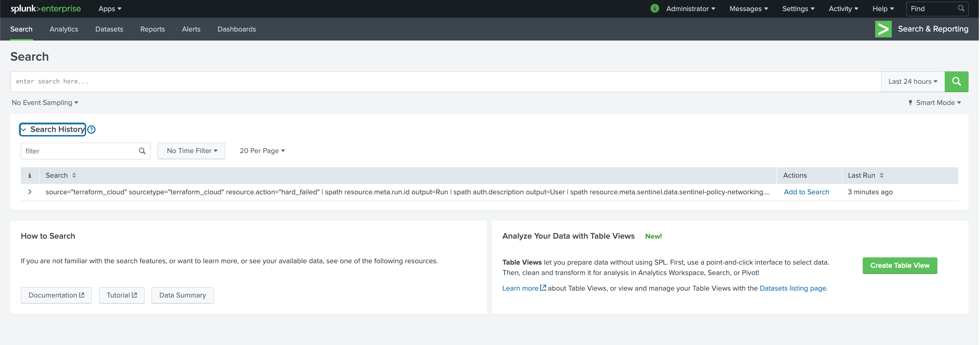Viewport: 980px width, 345px height.
Task: Sort by the Last Run column arrows
Action: [x=881, y=176]
